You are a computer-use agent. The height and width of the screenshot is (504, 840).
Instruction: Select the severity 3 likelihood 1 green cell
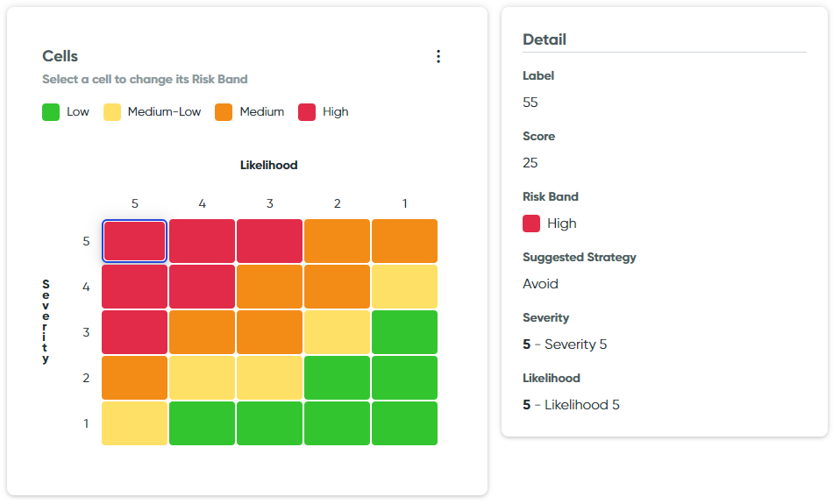[x=404, y=332]
